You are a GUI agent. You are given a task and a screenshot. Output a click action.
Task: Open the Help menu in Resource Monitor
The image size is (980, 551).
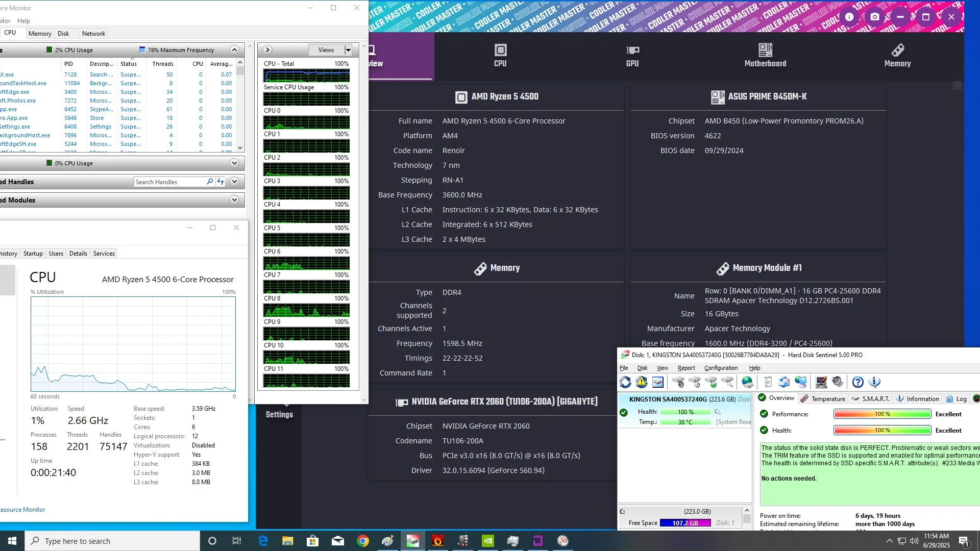click(x=23, y=21)
